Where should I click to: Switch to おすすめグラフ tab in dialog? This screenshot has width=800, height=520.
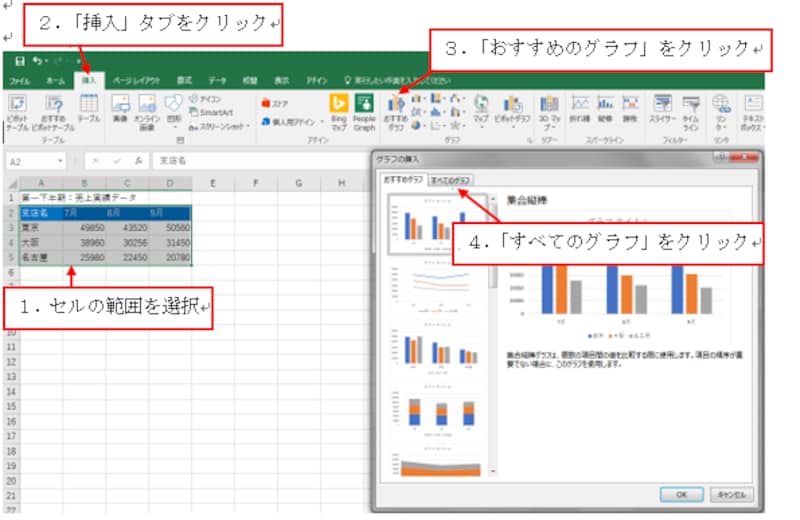(403, 180)
